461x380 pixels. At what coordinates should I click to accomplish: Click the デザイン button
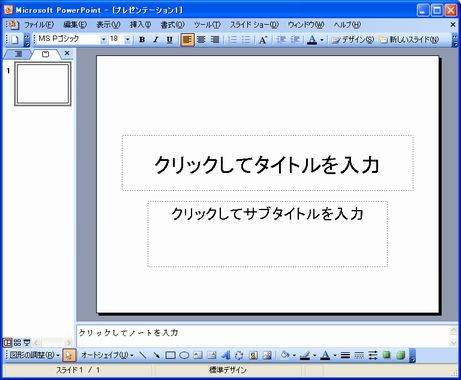tap(353, 40)
